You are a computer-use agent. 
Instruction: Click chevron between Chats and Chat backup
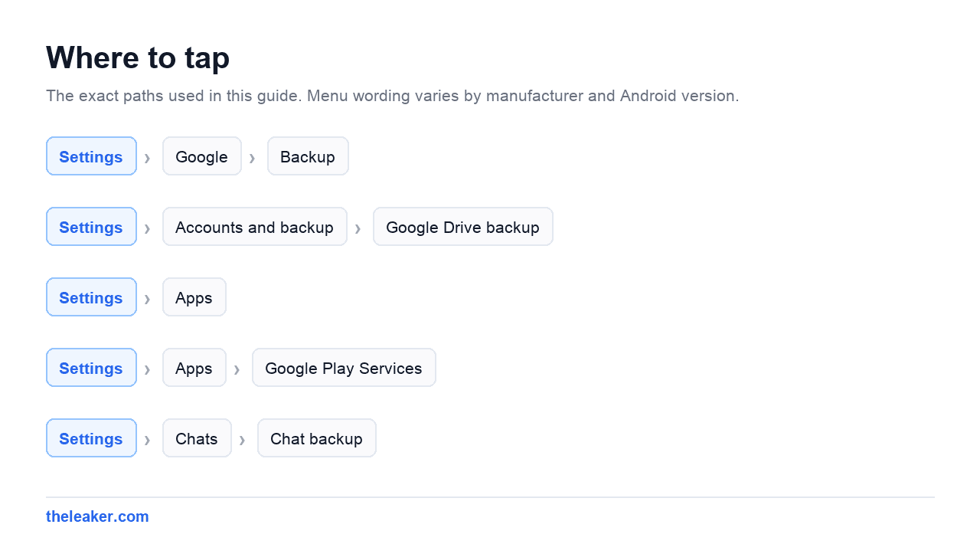pyautogui.click(x=242, y=440)
